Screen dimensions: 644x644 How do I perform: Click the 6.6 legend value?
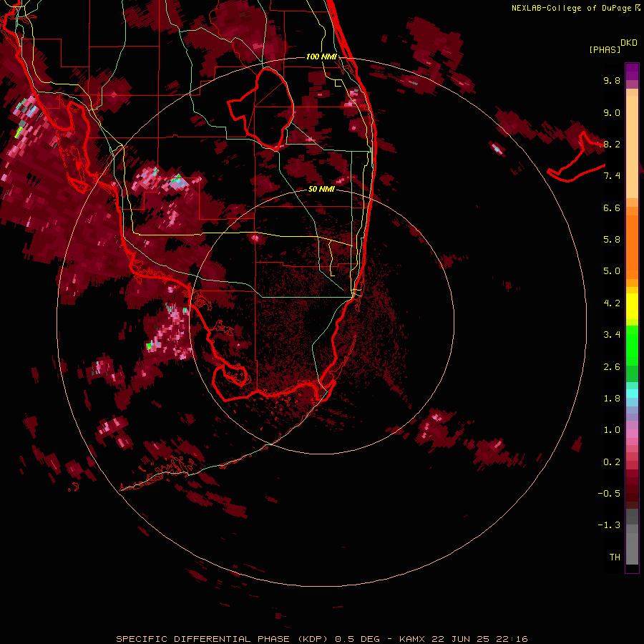click(x=612, y=208)
